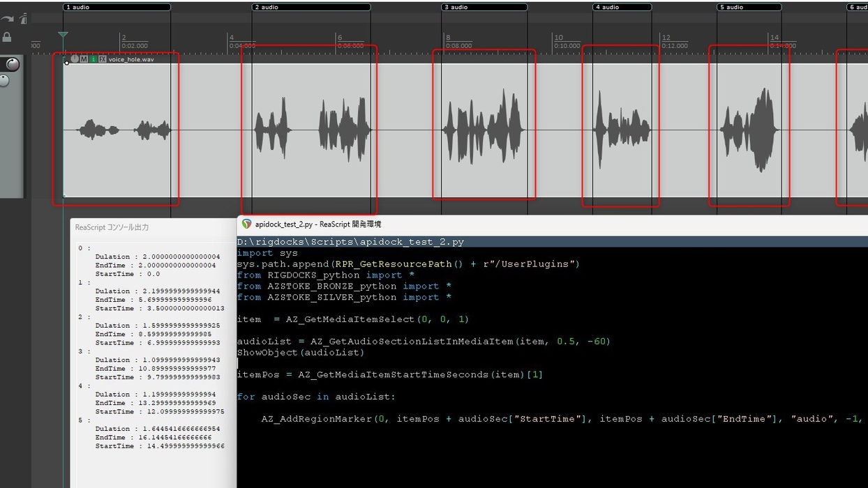Select the '6 audio' region marker
Screen dimensions: 868x488
[858, 7]
